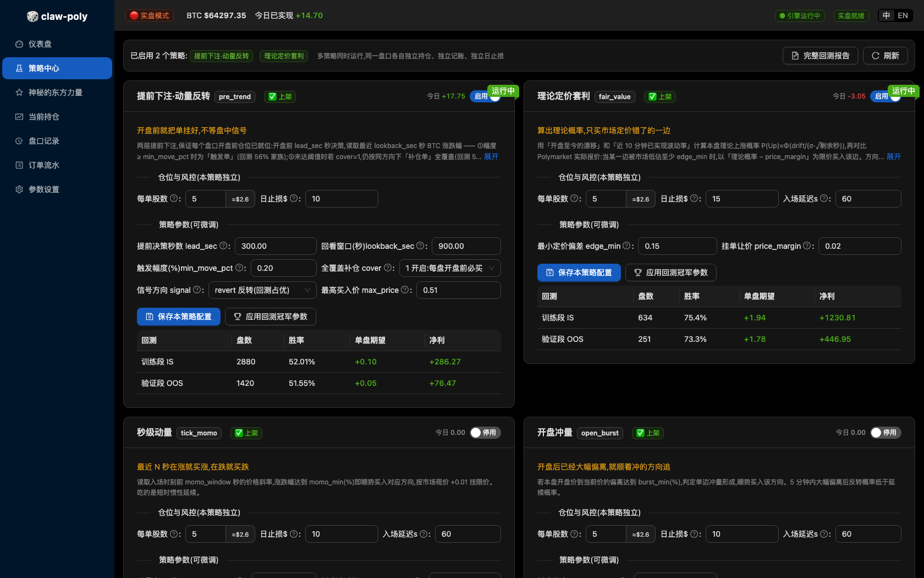Click help icon beside pre_trend 每单股数
Viewport: 924px width, 578px height.
pos(174,199)
